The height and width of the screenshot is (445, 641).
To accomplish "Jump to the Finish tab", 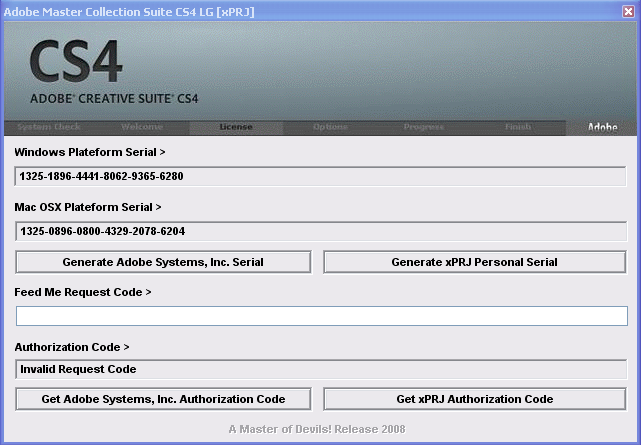I will [x=518, y=127].
